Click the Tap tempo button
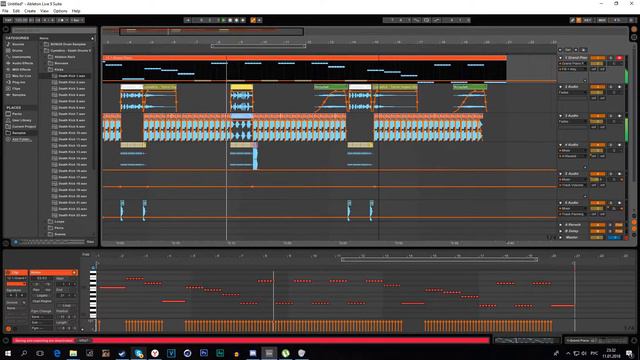Screen dimensions: 640x360 [x=8, y=20]
